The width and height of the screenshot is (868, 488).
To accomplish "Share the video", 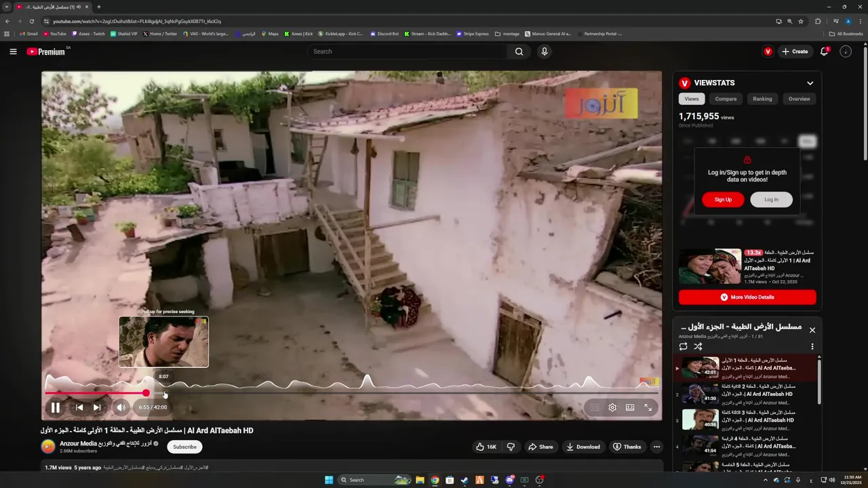I will click(540, 447).
